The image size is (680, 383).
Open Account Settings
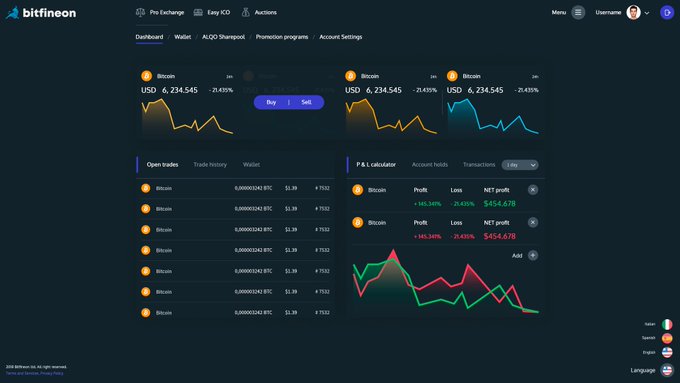tap(340, 37)
